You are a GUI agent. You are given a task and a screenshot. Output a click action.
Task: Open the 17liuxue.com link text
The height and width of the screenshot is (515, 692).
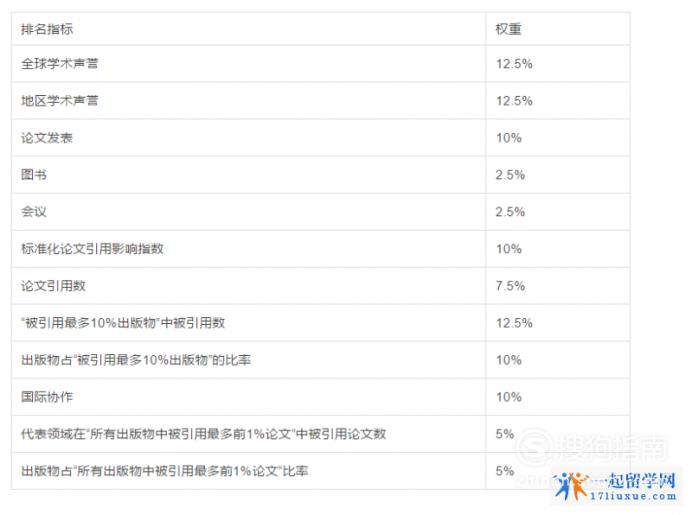[x=633, y=496]
